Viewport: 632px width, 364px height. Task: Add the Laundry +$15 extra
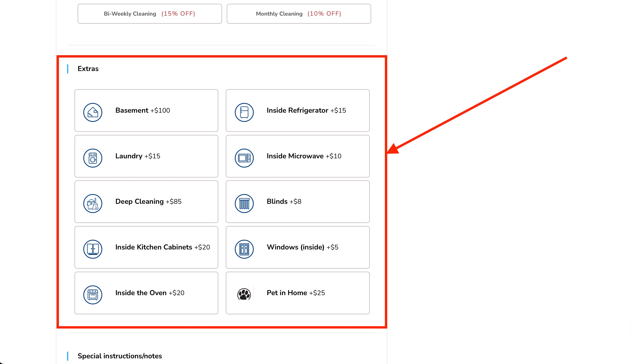pyautogui.click(x=146, y=156)
